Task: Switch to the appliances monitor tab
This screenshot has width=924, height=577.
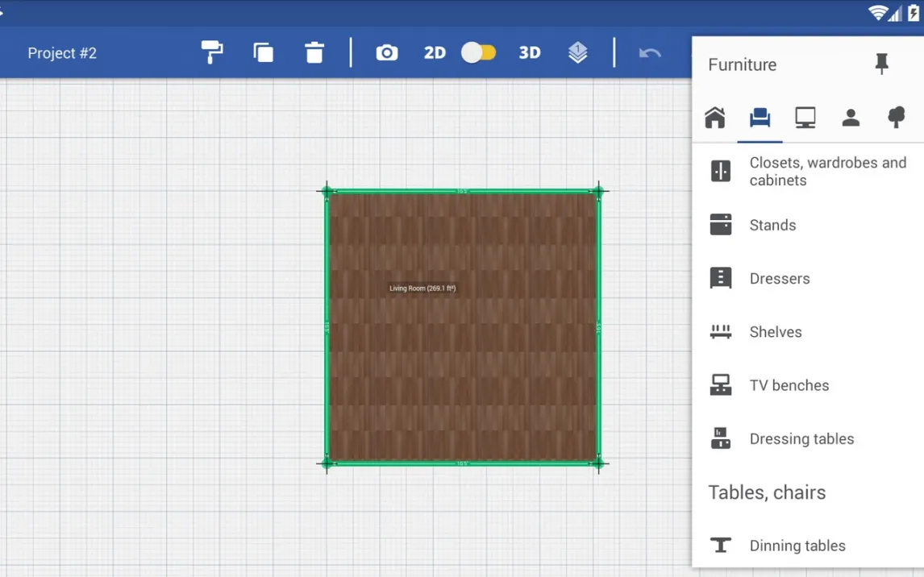Action: click(805, 118)
